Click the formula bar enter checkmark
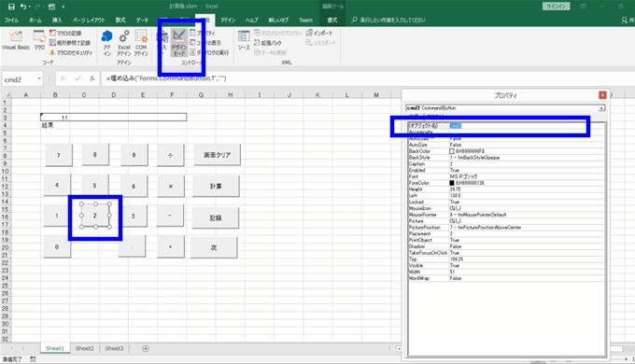This screenshot has width=635, height=364. (x=78, y=78)
